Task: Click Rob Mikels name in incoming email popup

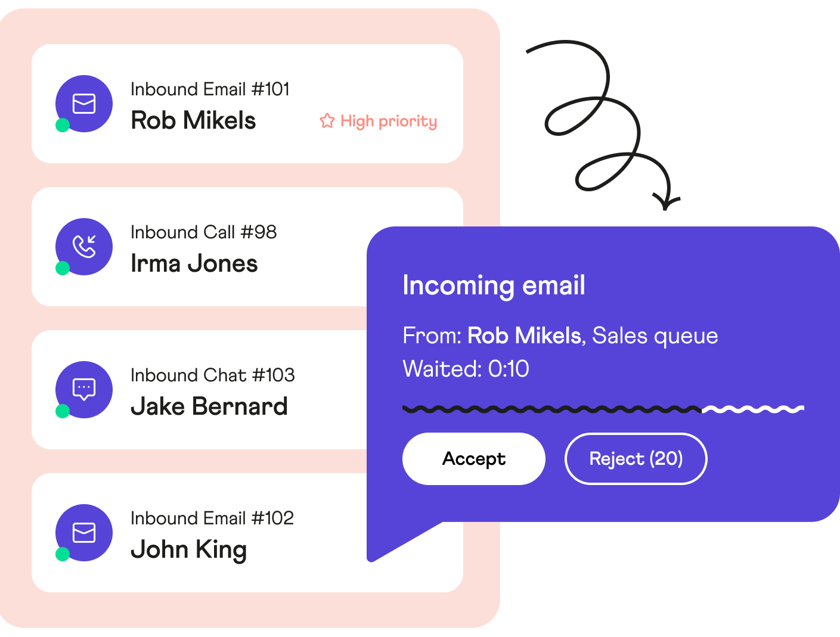Action: tap(525, 336)
